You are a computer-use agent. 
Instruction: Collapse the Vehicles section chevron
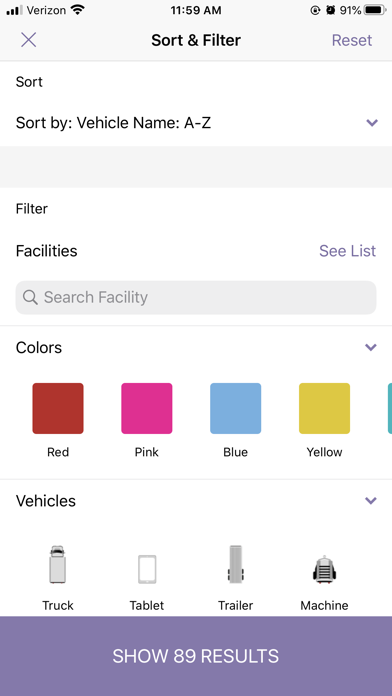371,501
